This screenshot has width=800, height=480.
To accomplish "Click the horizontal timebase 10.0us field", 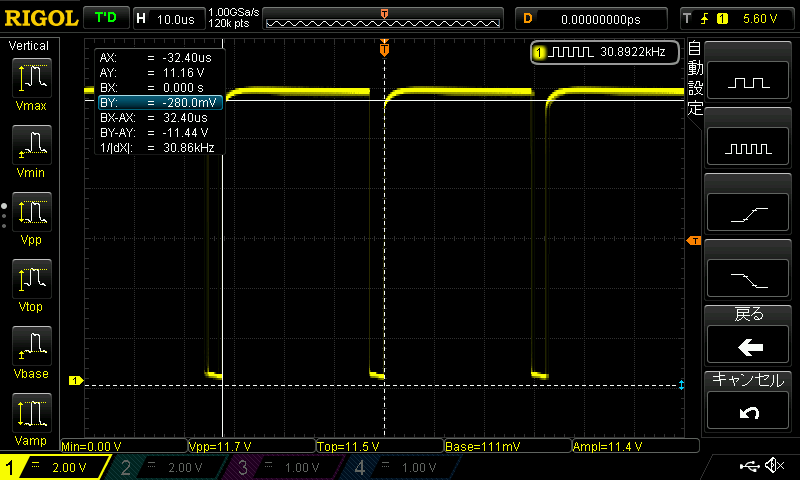I will click(169, 19).
